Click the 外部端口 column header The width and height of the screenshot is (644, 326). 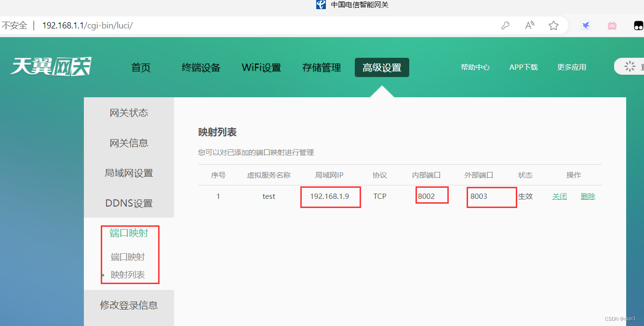click(x=479, y=175)
